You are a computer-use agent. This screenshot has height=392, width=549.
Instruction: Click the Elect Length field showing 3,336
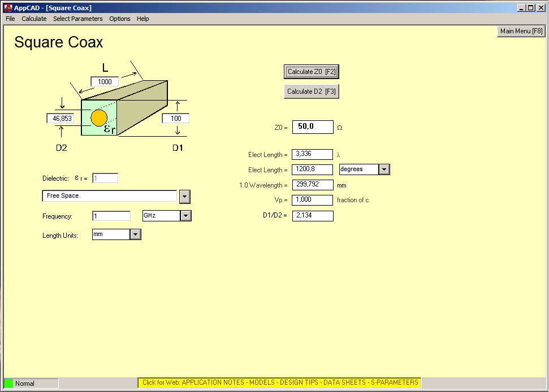pos(312,154)
